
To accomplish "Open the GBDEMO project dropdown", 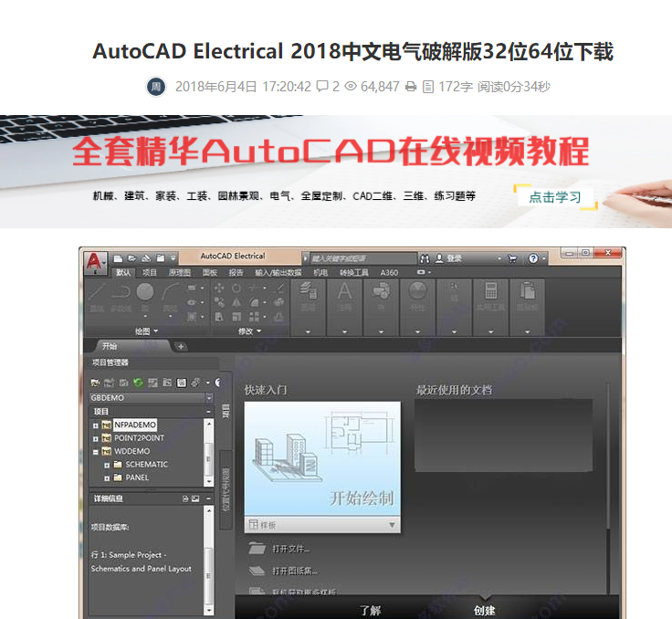I will [x=209, y=398].
